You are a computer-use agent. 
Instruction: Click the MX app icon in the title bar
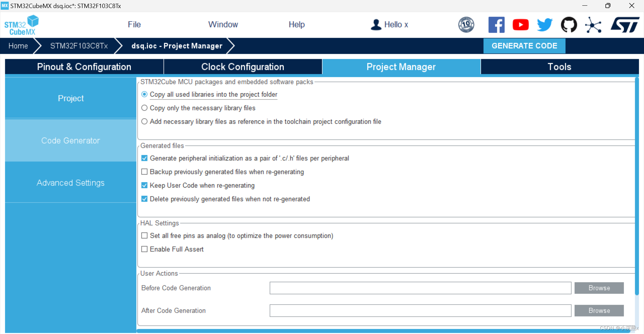5,6
